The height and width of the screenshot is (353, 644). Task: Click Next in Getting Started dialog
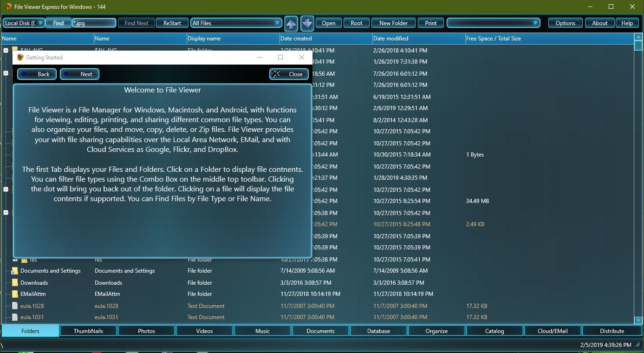tap(79, 74)
